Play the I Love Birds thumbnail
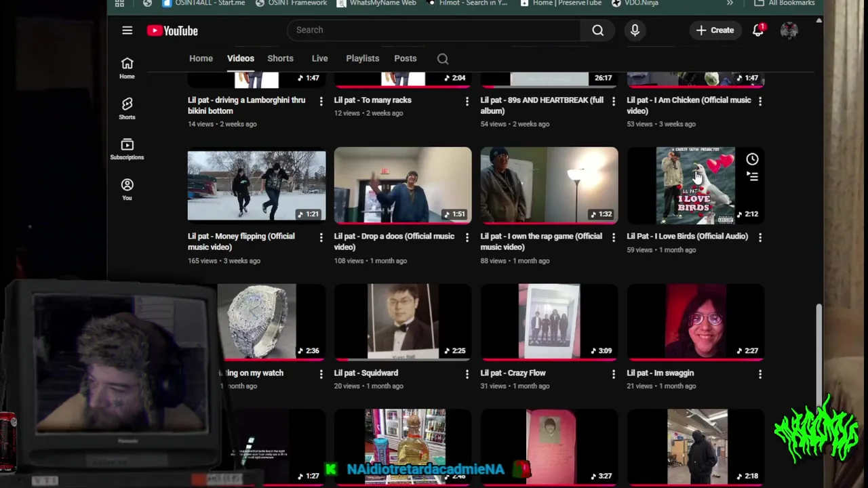 (x=696, y=185)
